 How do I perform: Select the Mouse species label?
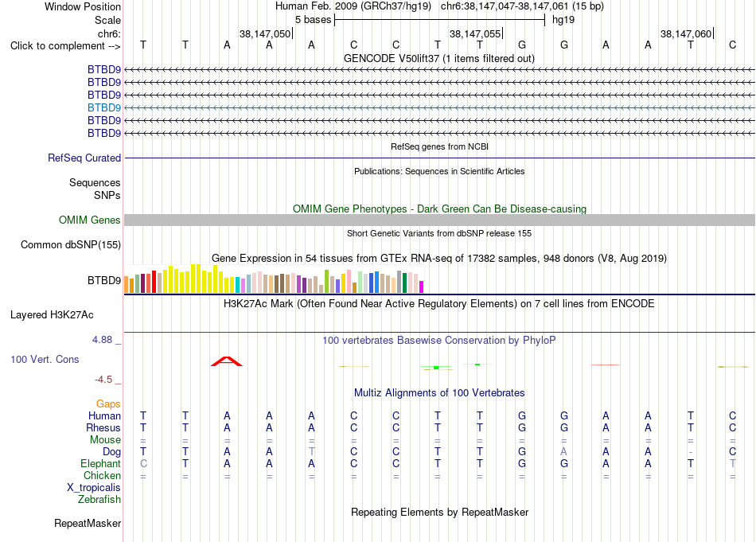pyautogui.click(x=106, y=440)
